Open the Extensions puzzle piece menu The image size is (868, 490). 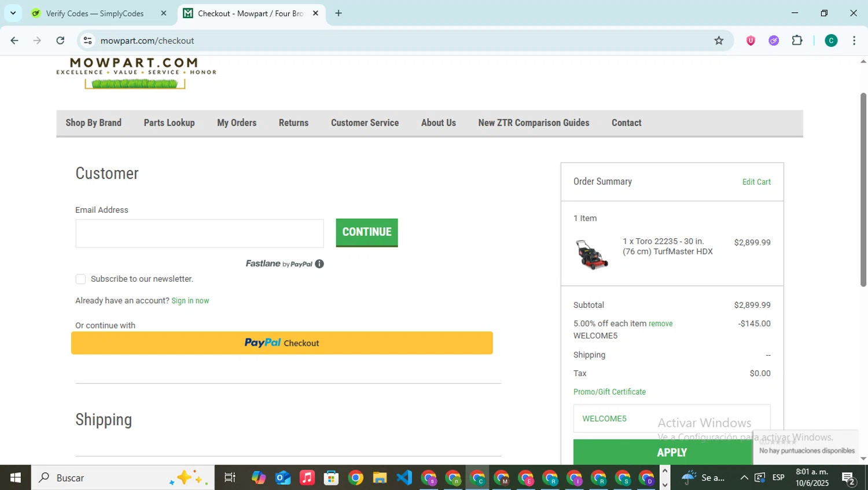point(797,40)
